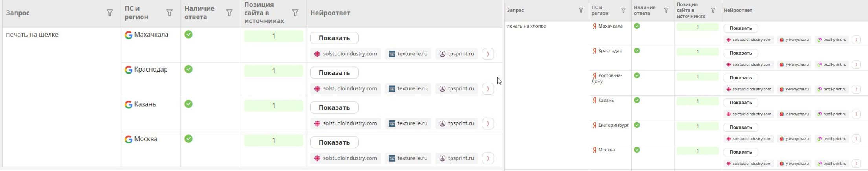This screenshot has height=171, width=868.
Task: Filter the left Позиция сайта в источниках column
Action: coord(295,13)
